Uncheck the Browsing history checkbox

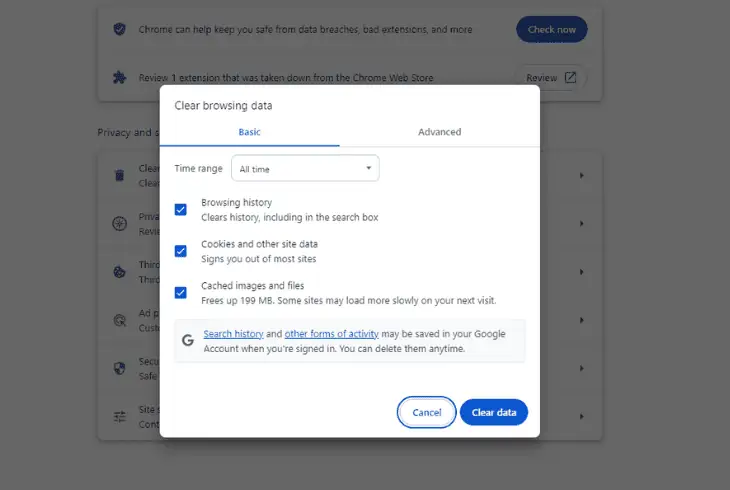181,210
